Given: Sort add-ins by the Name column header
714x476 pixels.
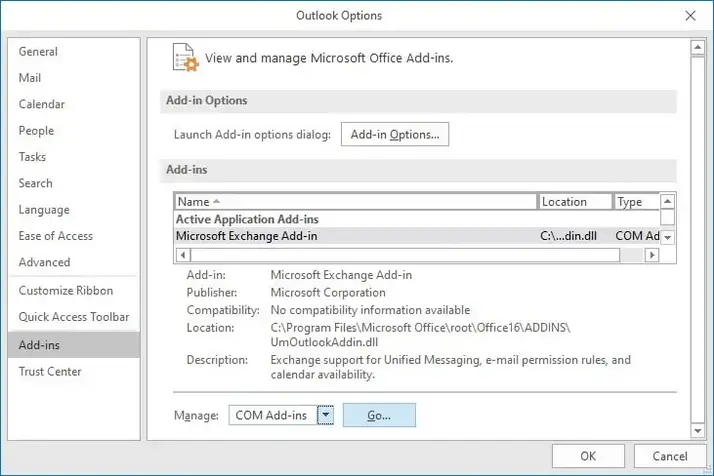Looking at the screenshot, I should coord(356,202).
